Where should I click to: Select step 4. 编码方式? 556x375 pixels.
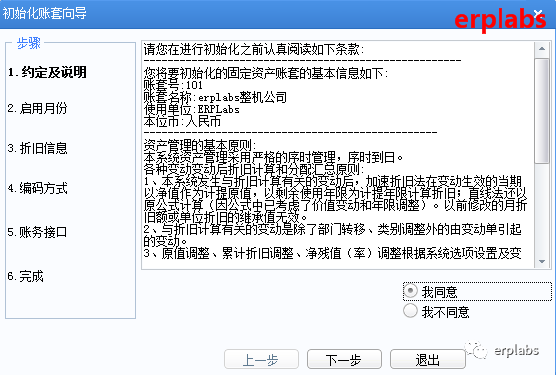37,188
